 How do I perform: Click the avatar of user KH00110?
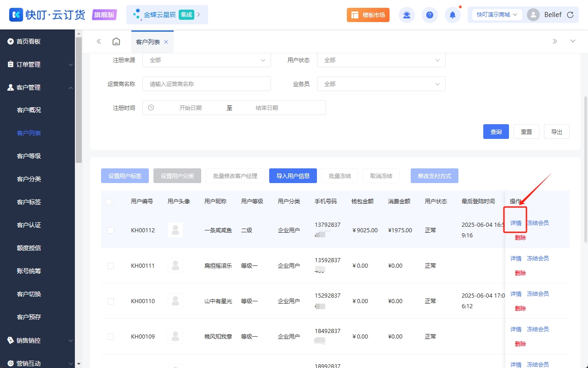175,301
